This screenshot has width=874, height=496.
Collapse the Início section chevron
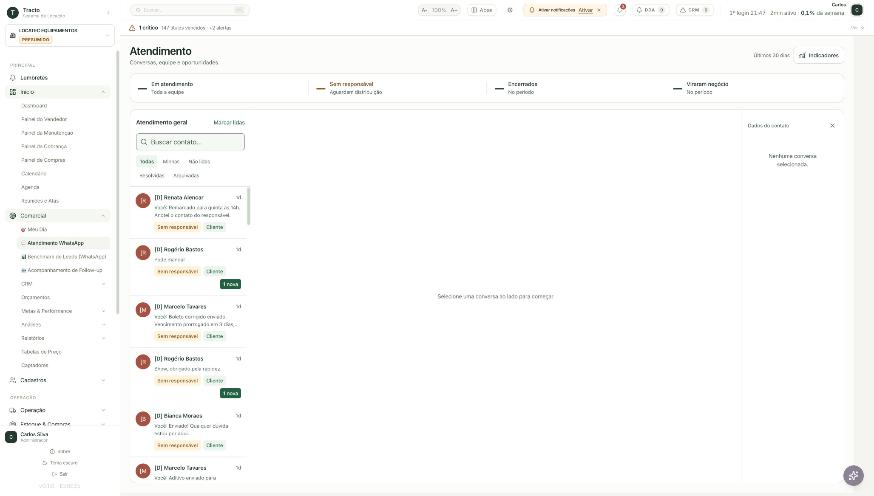click(104, 92)
